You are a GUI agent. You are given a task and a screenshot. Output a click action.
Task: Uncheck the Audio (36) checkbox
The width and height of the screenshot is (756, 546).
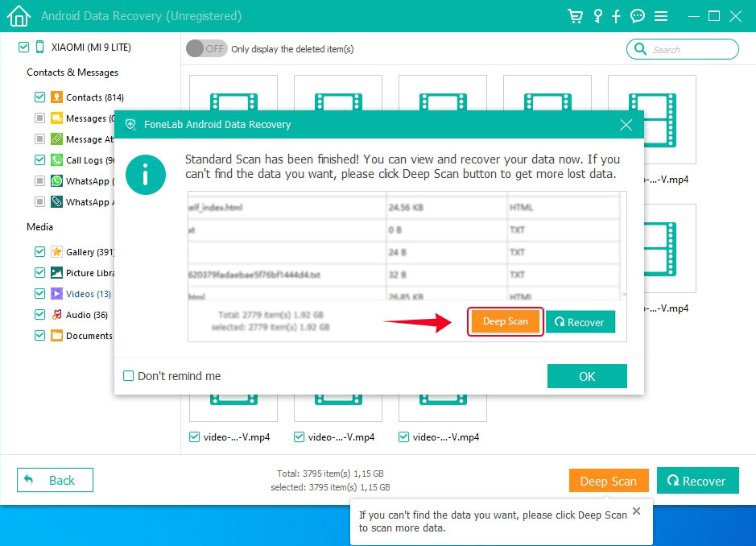(40, 315)
